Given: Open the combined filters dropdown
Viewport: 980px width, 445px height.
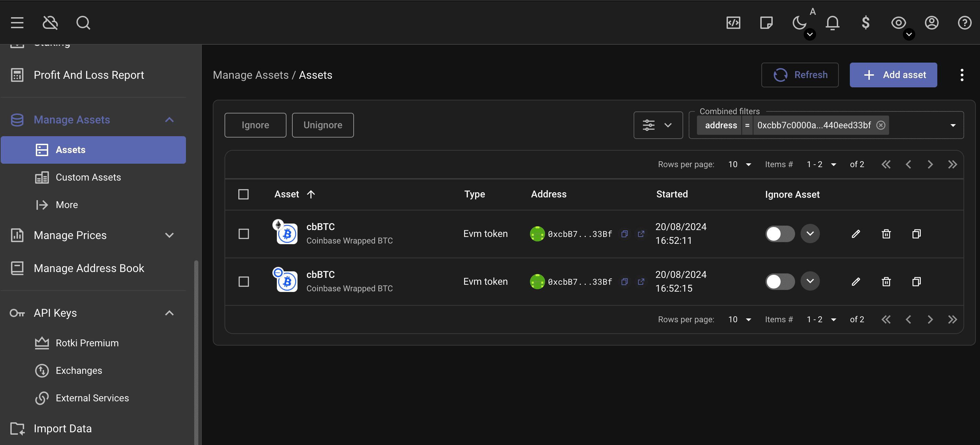Looking at the screenshot, I should coord(954,125).
